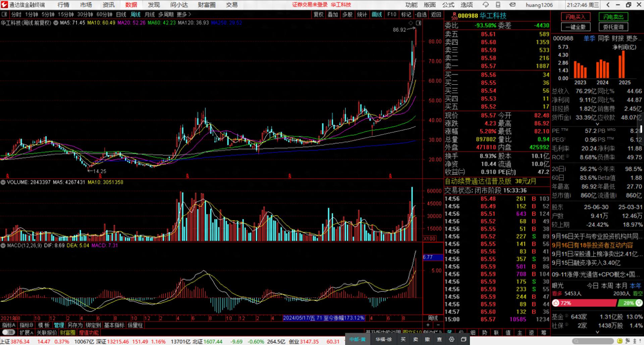Open the messages envelope icon
The height and width of the screenshot is (345, 644).
click(512, 5)
